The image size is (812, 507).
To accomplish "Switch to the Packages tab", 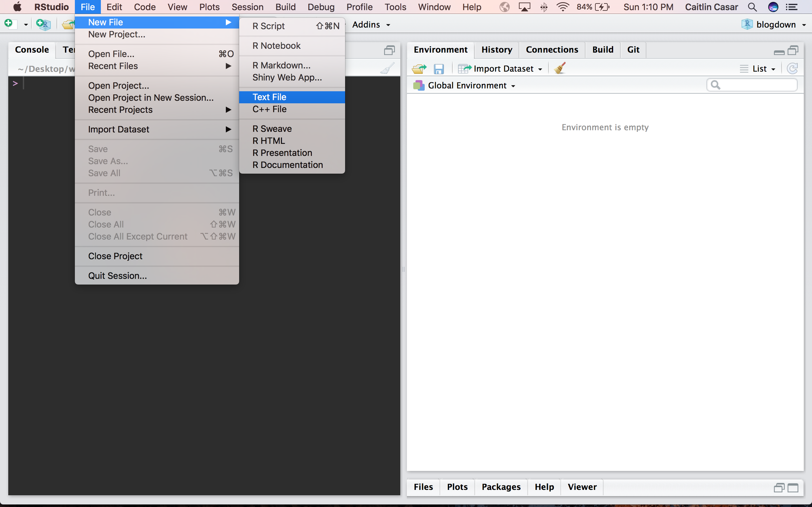I will (x=501, y=487).
